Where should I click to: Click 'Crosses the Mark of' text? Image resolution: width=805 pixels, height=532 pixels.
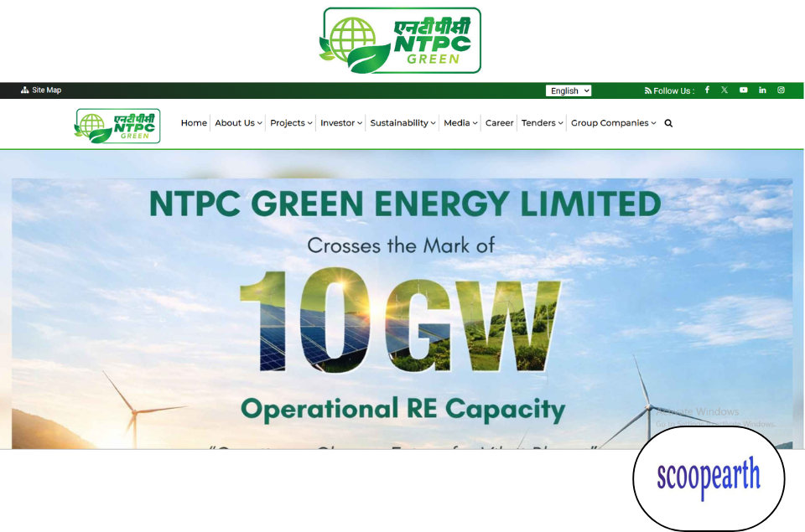coord(401,245)
